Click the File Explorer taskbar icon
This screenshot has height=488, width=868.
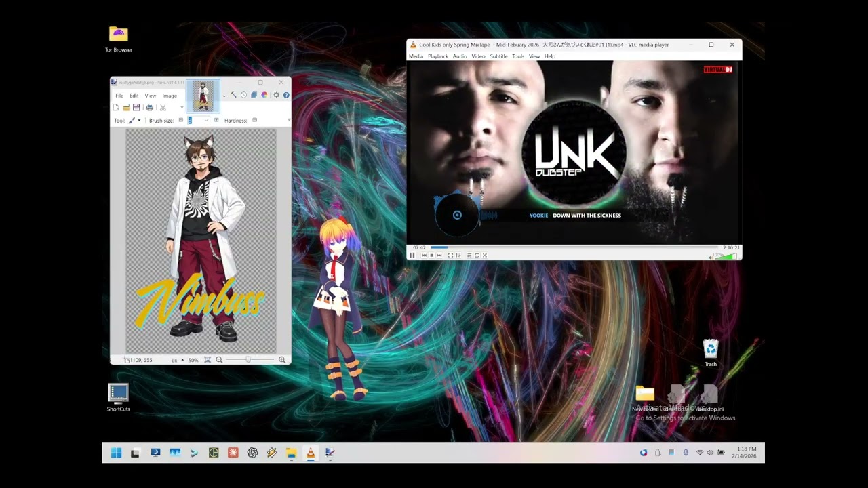coord(291,453)
